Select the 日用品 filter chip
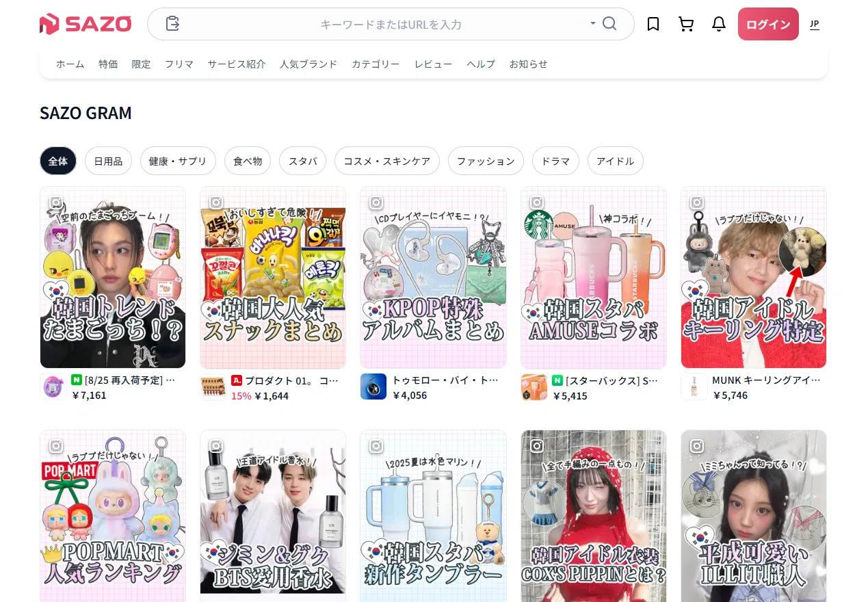 pos(108,161)
